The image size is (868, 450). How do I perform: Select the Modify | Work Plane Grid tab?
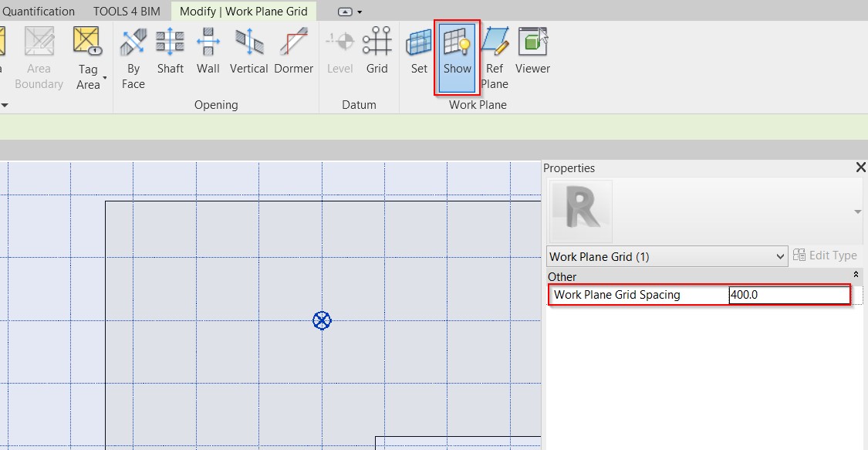click(243, 12)
